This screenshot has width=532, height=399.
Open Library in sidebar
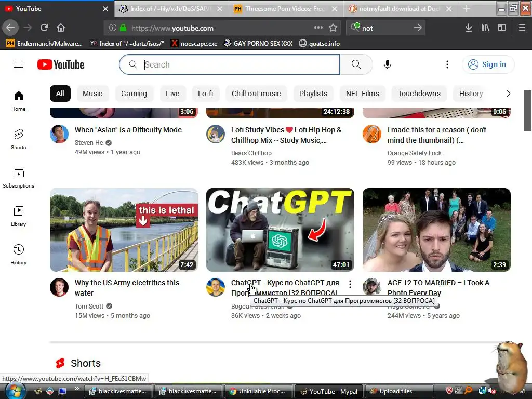19,216
